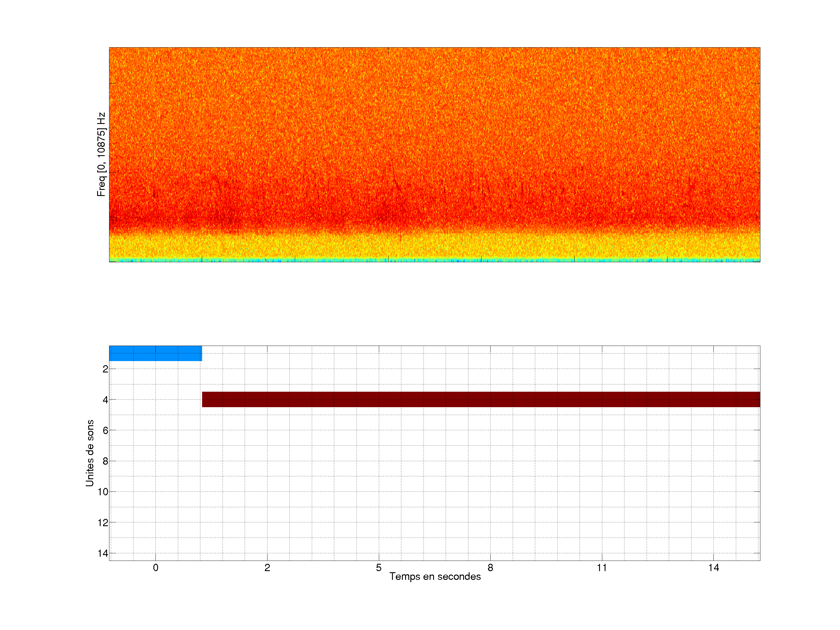Click y-axis tick label 14 units
840x630 pixels.
tap(103, 553)
